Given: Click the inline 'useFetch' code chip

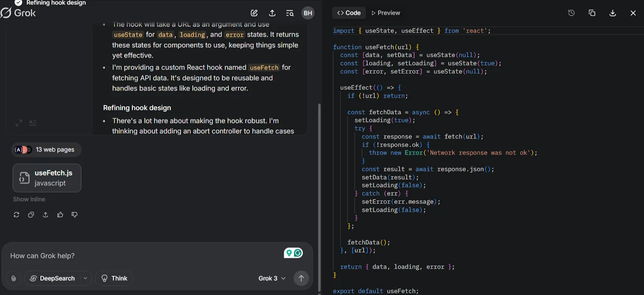Looking at the screenshot, I should click(264, 68).
